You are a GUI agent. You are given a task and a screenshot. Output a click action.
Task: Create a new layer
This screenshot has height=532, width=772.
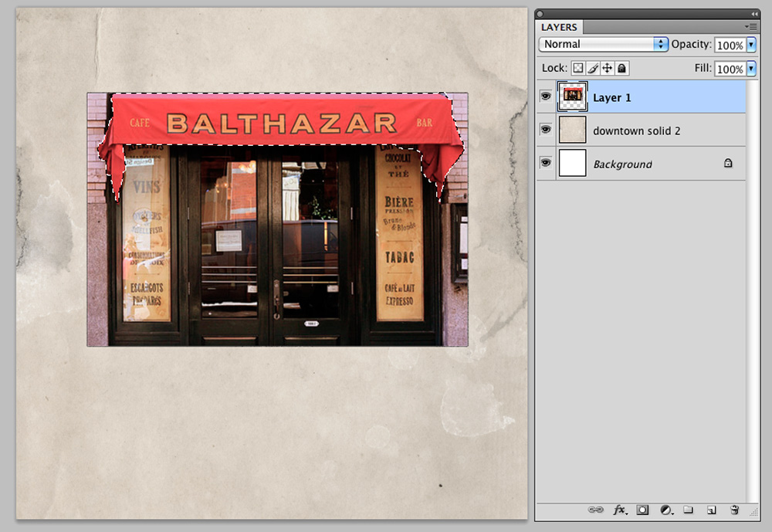[x=712, y=510]
